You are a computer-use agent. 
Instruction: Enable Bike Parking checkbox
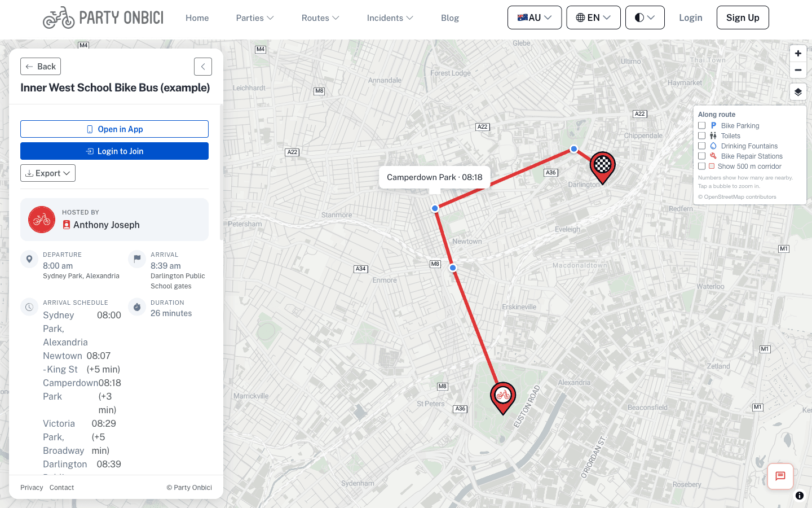pyautogui.click(x=702, y=125)
